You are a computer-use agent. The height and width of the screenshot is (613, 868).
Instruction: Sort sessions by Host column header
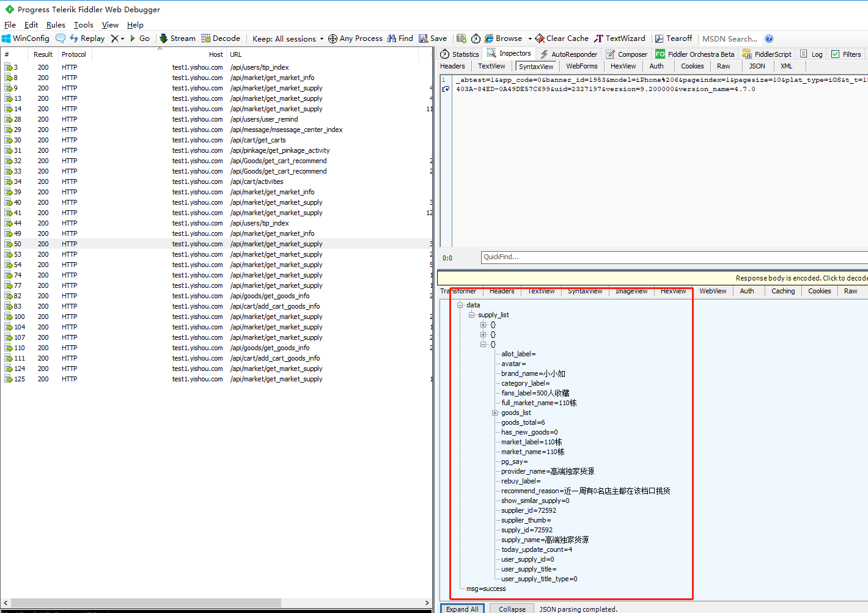[x=216, y=54]
